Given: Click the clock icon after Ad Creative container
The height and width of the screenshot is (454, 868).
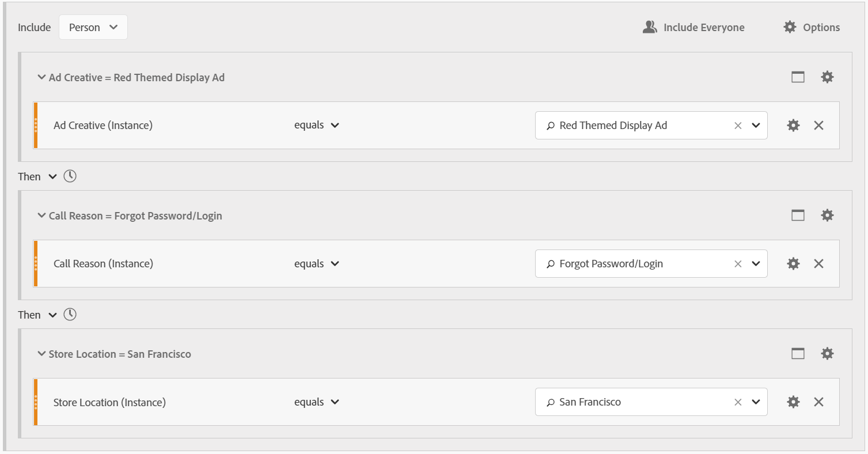Looking at the screenshot, I should tap(70, 176).
